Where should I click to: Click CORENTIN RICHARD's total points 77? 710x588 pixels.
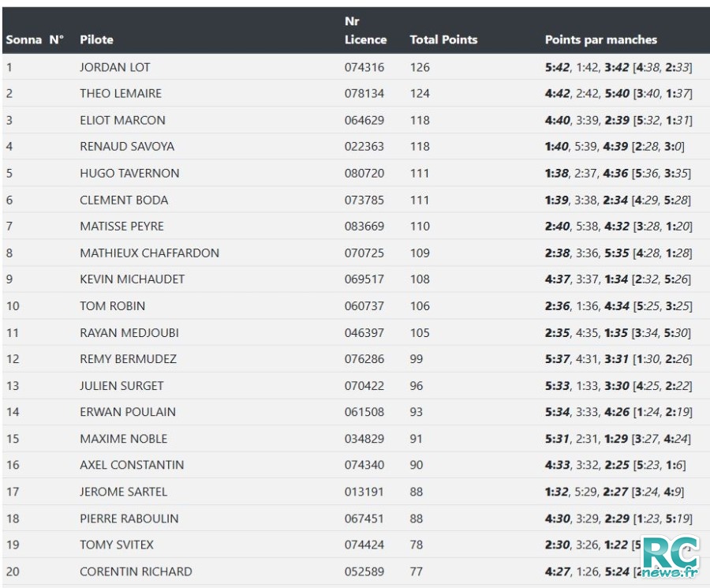(x=417, y=571)
